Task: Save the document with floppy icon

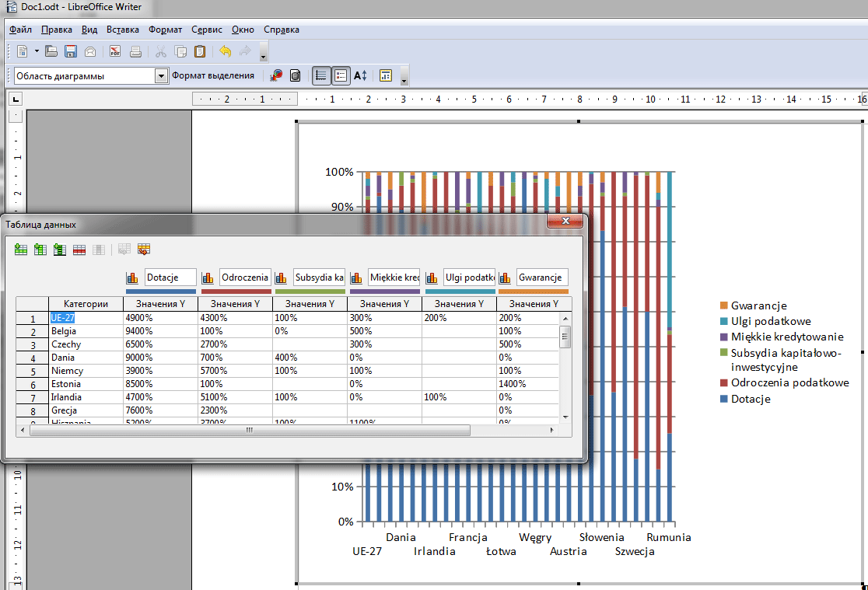Action: [71, 51]
